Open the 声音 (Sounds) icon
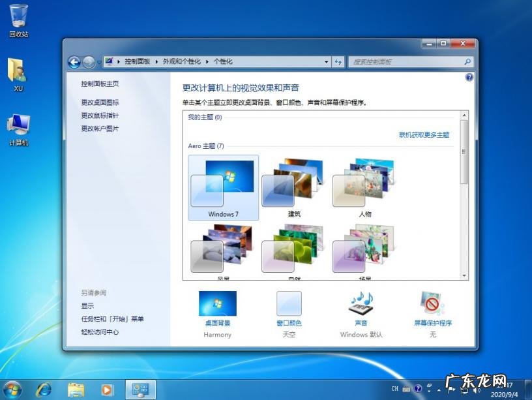The height and width of the screenshot is (400, 532). pos(361,305)
